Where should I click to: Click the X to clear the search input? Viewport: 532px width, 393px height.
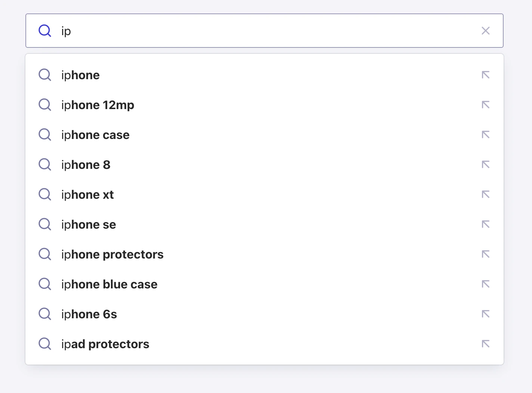coord(486,31)
